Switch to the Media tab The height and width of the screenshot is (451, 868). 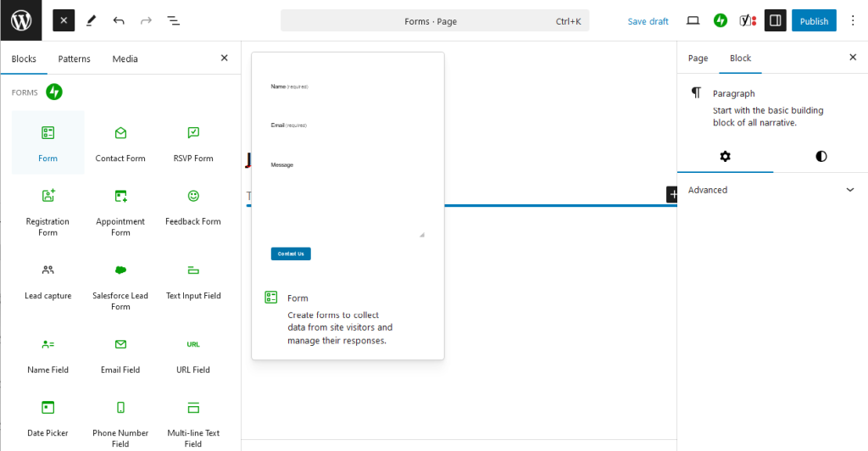click(125, 58)
